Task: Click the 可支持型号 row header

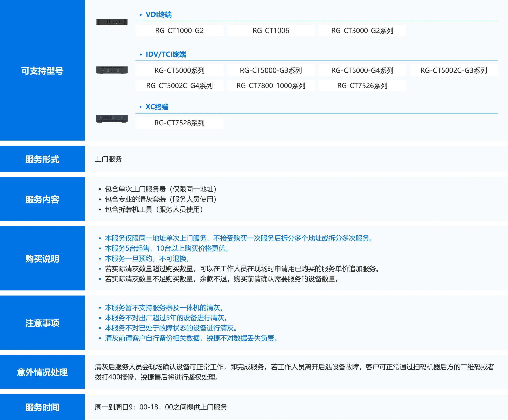Action: coord(42,70)
